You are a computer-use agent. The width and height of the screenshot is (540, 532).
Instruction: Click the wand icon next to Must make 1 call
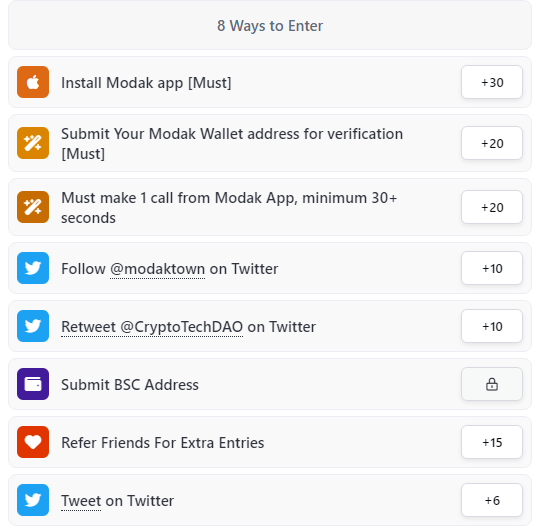pyautogui.click(x=33, y=207)
